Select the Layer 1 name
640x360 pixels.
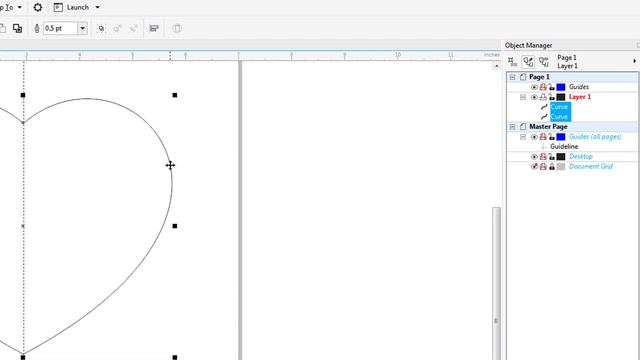click(x=580, y=97)
